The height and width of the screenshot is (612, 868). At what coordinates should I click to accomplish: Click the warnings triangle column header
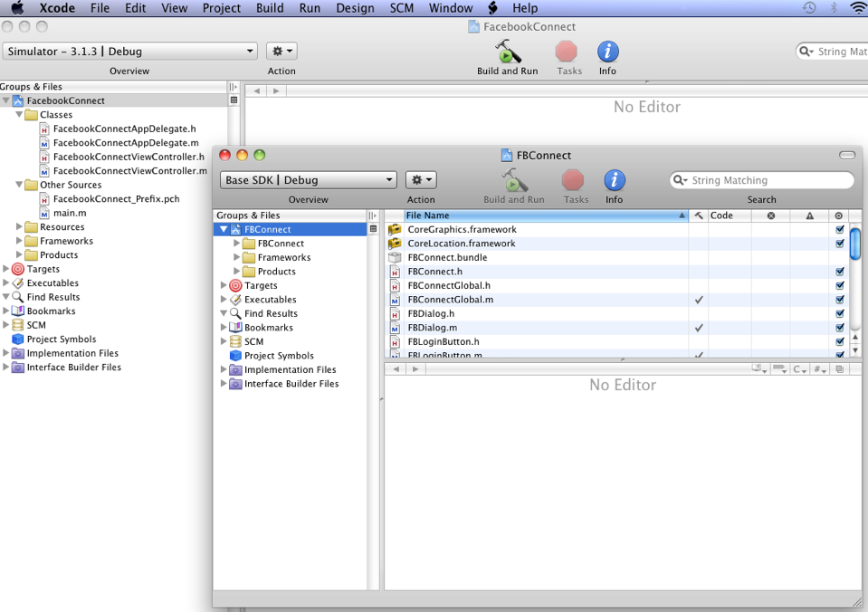click(809, 215)
